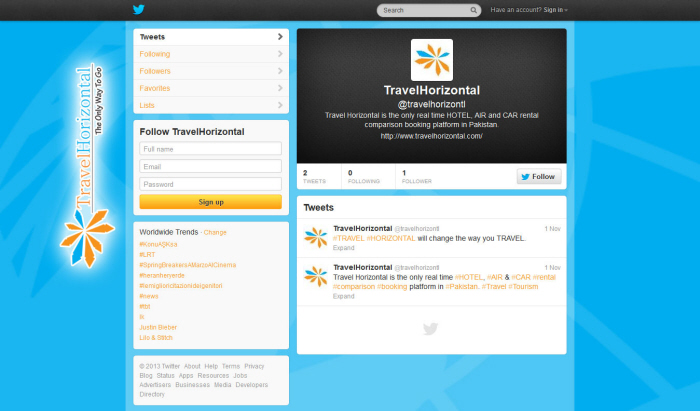Click the #CAR hashtag
Image resolution: width=700 pixels, height=411 pixels.
coord(521,277)
